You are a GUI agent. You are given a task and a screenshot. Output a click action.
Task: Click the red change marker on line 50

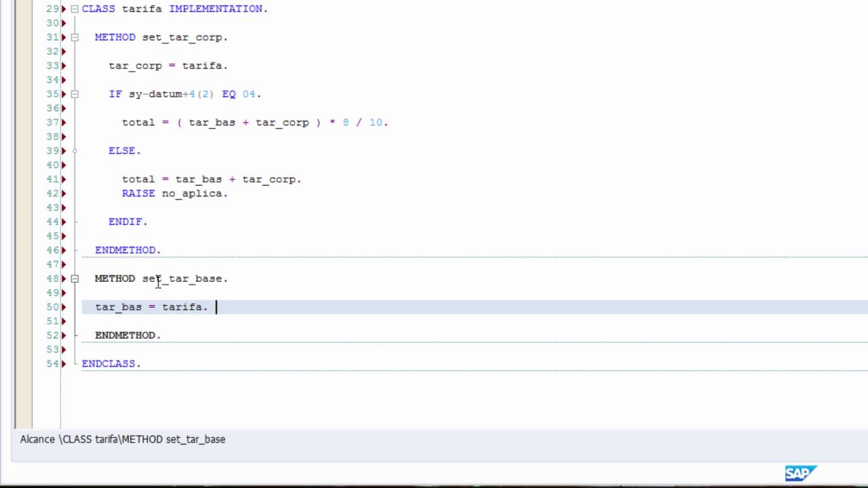pos(64,307)
